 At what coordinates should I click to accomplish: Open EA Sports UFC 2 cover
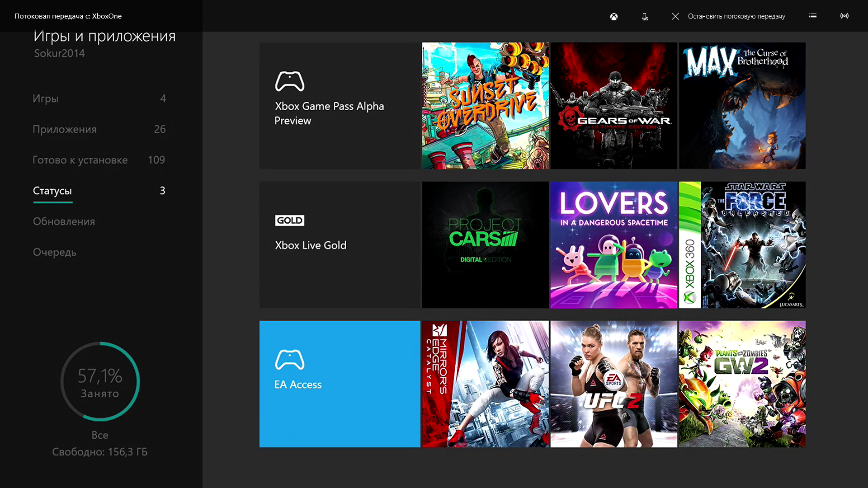(613, 384)
